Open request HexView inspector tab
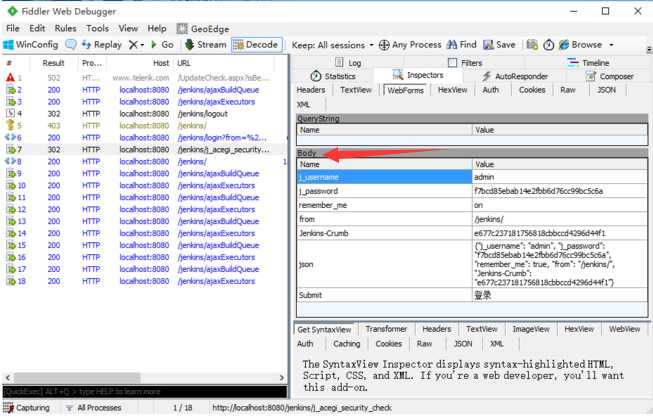Screen dimensions: 653x417 (x=453, y=90)
